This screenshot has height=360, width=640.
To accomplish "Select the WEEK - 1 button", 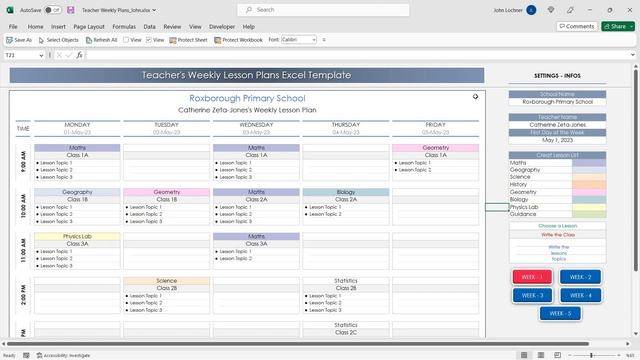I will [532, 277].
